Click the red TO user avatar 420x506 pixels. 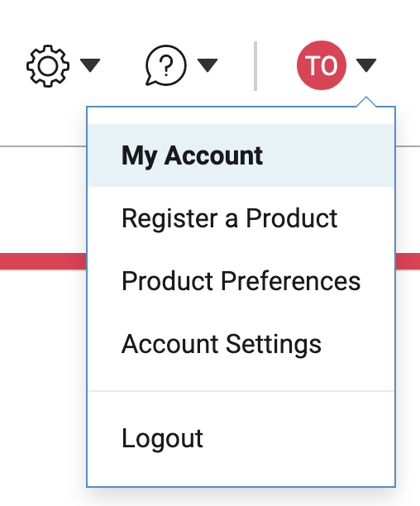(x=322, y=65)
